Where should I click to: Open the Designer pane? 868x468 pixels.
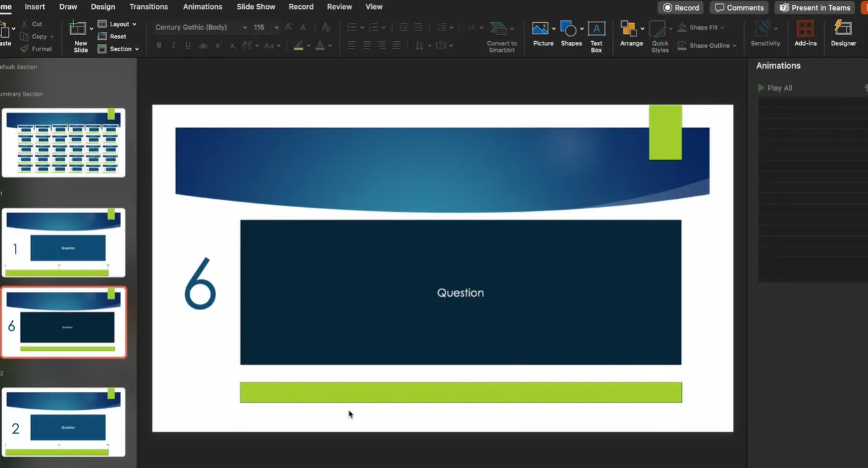point(843,30)
